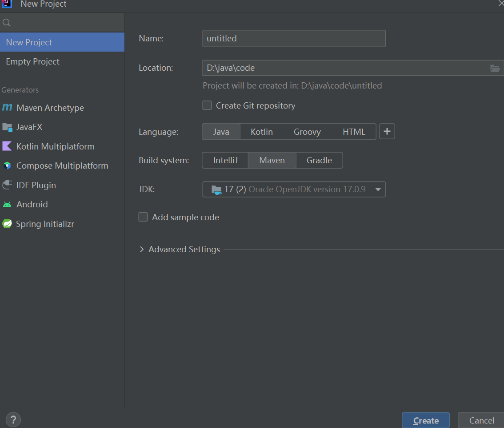Click the search magnifier icon
504x428 pixels.
pyautogui.click(x=6, y=23)
